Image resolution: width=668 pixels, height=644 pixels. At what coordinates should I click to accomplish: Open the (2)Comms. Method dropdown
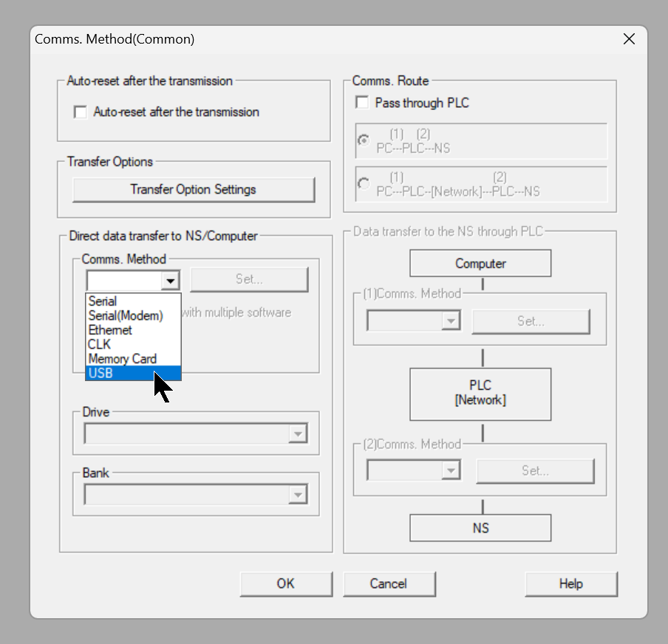pyautogui.click(x=451, y=470)
